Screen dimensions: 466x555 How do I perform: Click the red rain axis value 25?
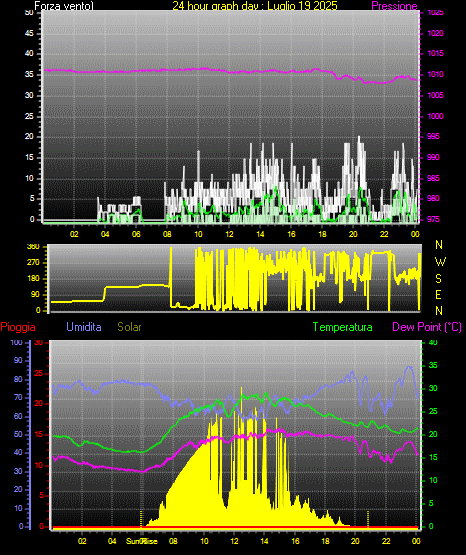(39, 373)
